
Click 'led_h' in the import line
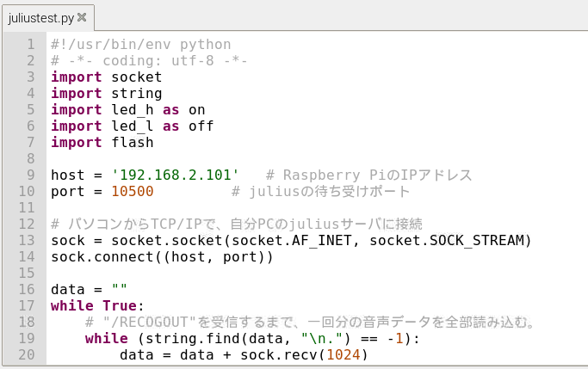133,110
